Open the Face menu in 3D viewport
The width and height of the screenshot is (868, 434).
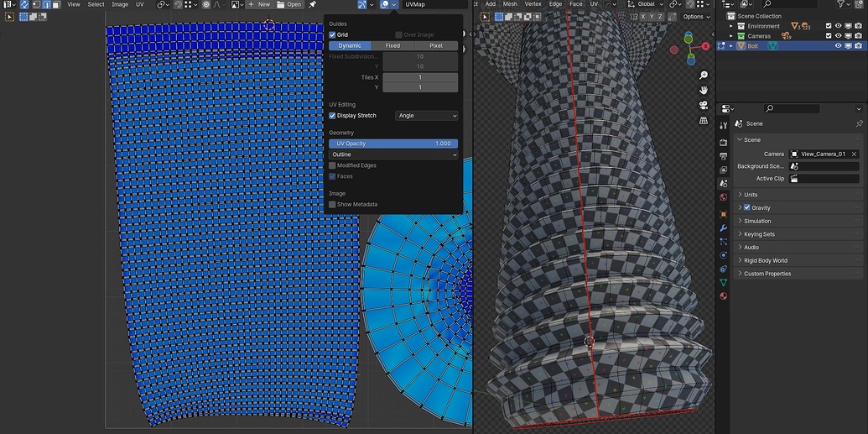coord(575,4)
